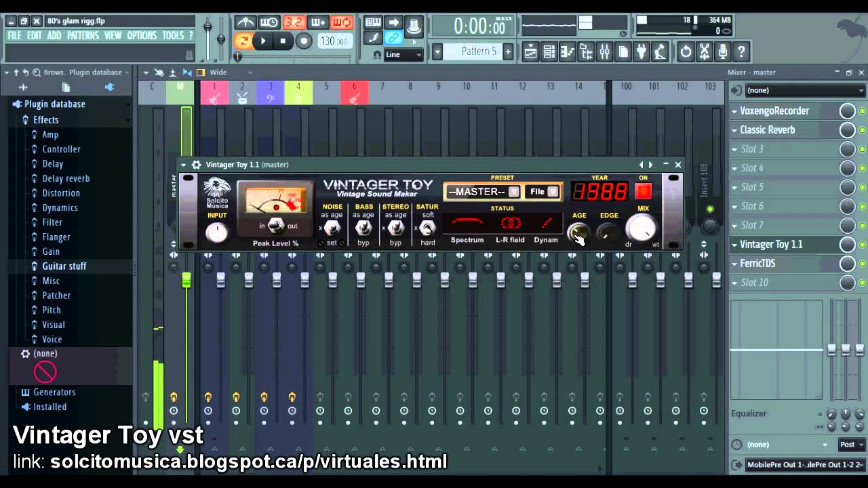The width and height of the screenshot is (868, 488).
Task: Click the play button
Action: 263,41
